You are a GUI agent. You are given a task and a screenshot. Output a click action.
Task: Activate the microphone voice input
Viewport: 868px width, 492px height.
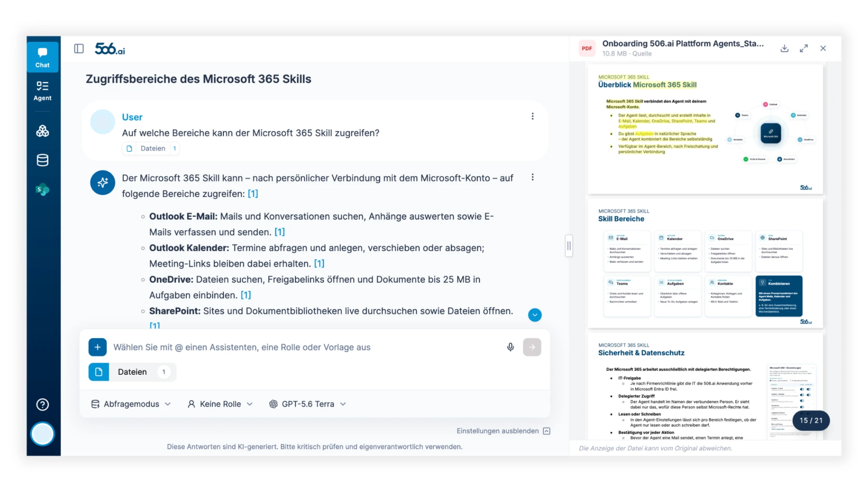[x=510, y=347]
